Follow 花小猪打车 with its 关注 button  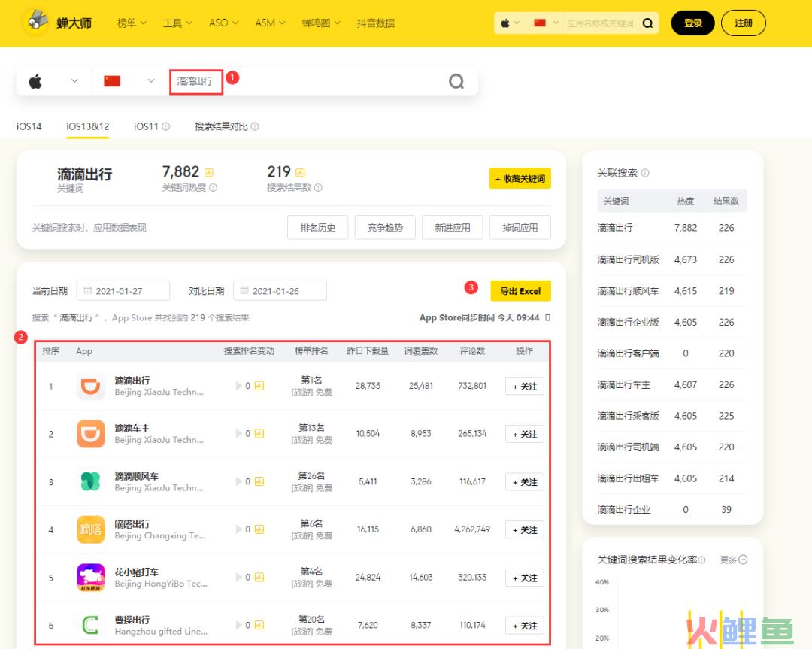click(x=525, y=578)
